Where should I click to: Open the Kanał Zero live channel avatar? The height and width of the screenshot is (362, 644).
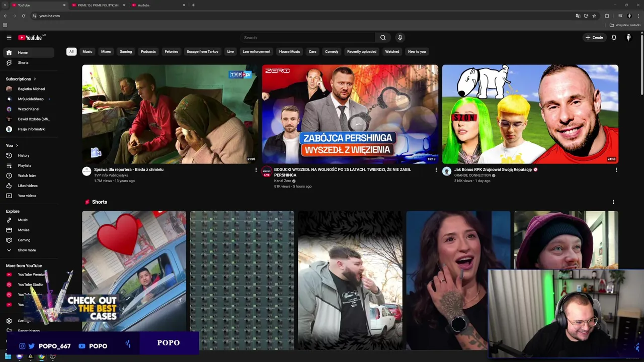(x=267, y=171)
